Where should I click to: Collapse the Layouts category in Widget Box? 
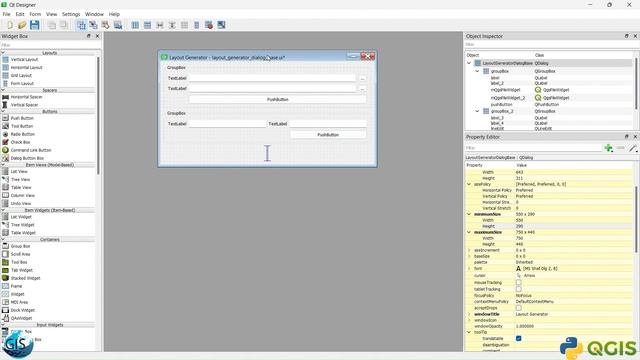click(x=3, y=53)
